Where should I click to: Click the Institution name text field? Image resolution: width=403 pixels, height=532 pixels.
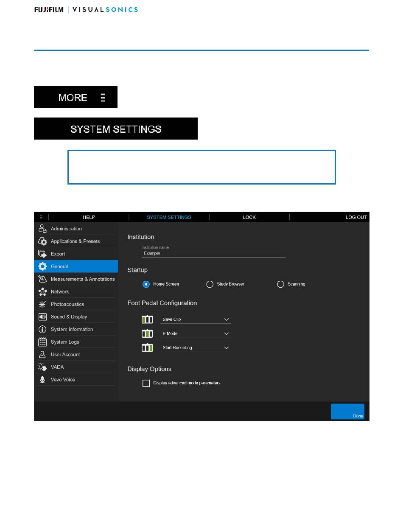(x=213, y=253)
